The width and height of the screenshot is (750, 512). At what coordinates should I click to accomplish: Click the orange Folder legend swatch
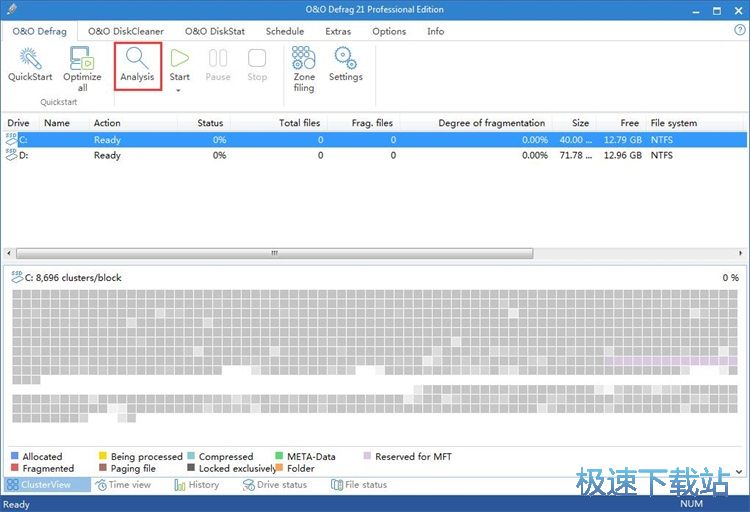tap(279, 467)
